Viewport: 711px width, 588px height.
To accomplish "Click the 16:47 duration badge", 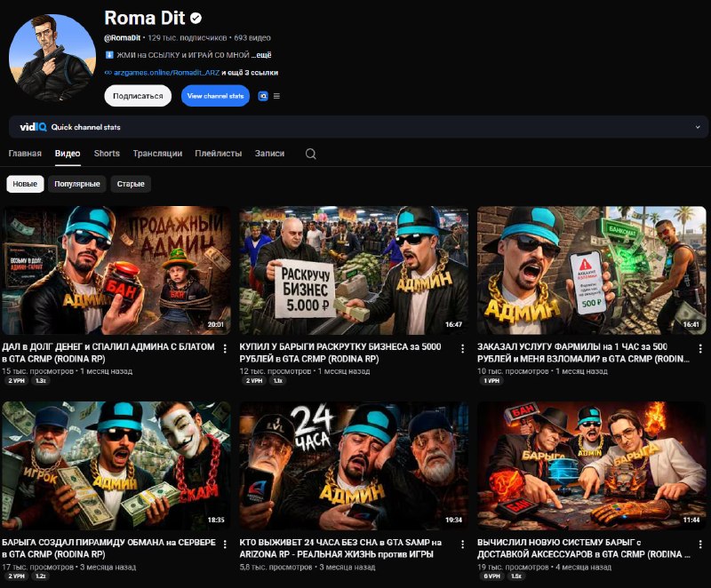I will pyautogui.click(x=453, y=325).
